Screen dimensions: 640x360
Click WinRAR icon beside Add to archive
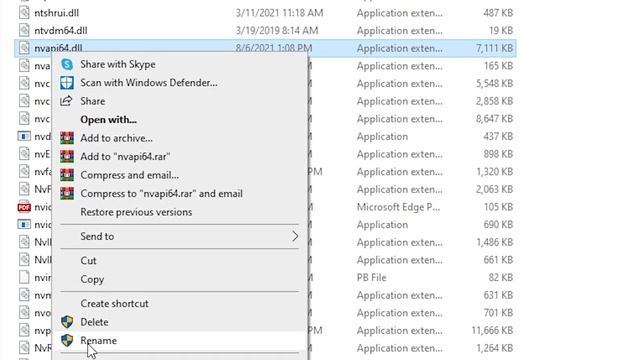[x=67, y=138]
